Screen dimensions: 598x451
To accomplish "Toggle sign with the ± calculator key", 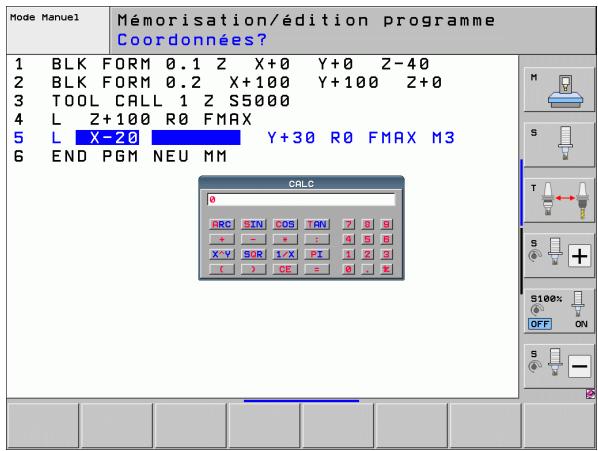I will point(386,269).
